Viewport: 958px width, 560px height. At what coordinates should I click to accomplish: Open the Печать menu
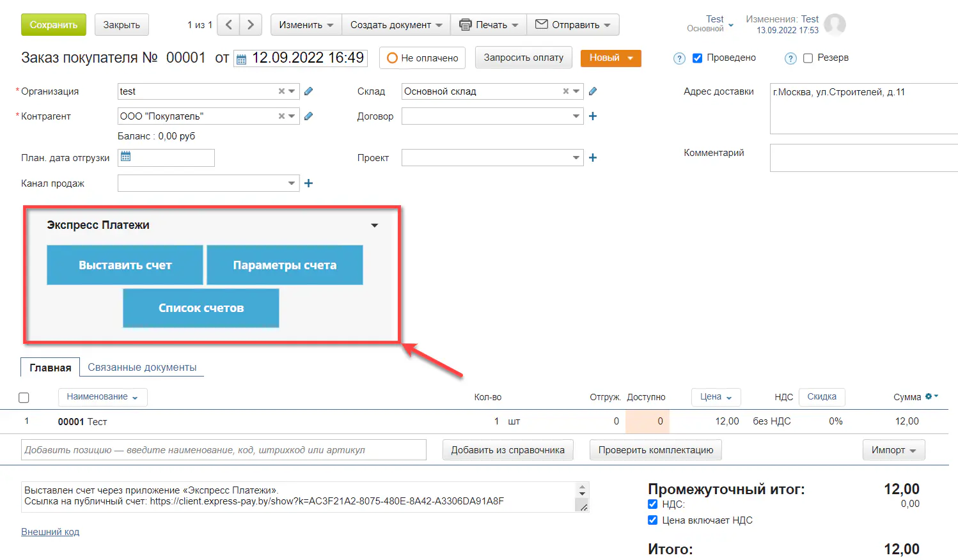click(x=489, y=25)
